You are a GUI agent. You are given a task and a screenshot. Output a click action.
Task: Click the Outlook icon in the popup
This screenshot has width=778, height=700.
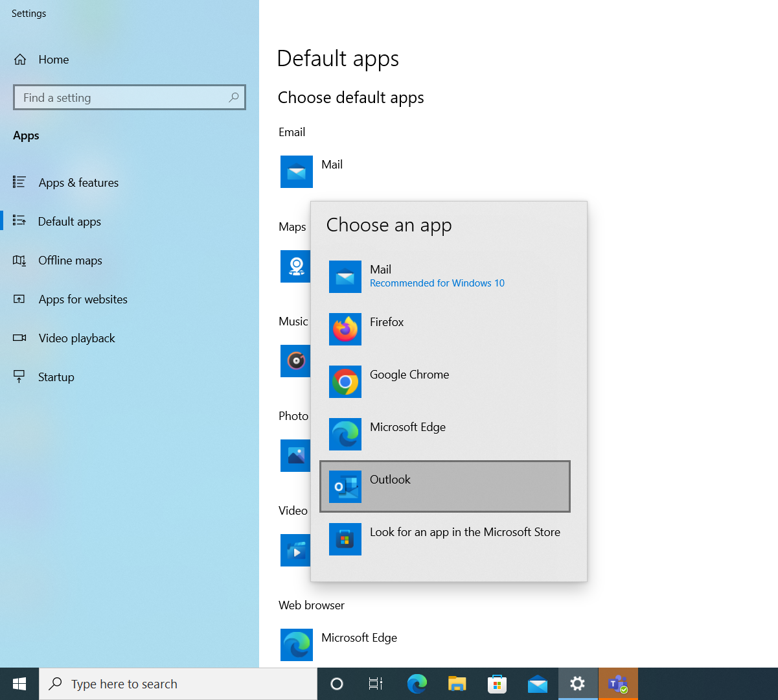click(x=345, y=487)
